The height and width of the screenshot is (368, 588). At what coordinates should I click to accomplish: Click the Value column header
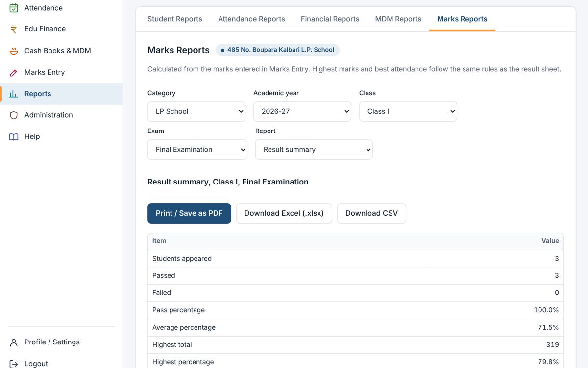point(550,241)
